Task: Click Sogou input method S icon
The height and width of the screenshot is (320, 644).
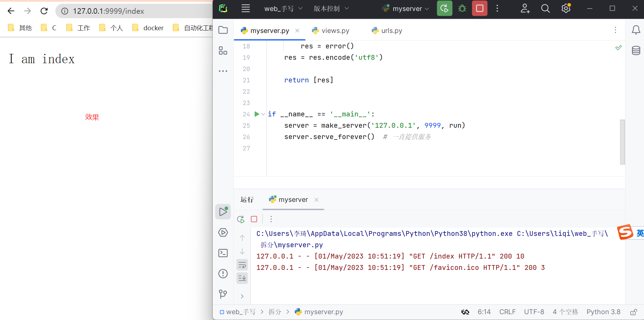Action: click(x=625, y=232)
